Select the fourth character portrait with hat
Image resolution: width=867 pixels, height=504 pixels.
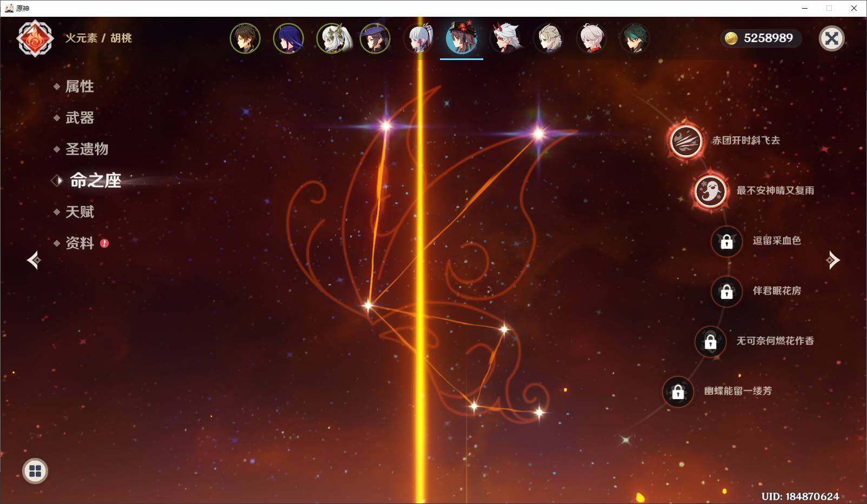[375, 38]
